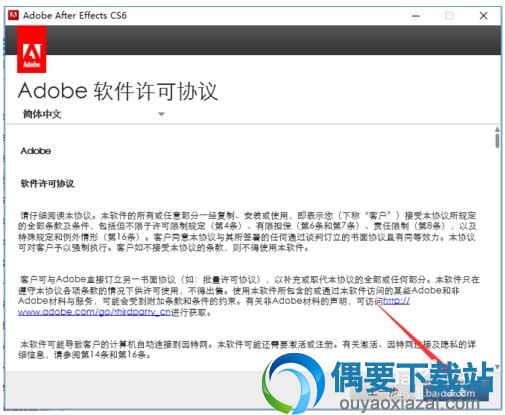Screen dimensions: 505x415
Task: Click the Adobe 软件许可协议 heading
Action: (x=118, y=91)
